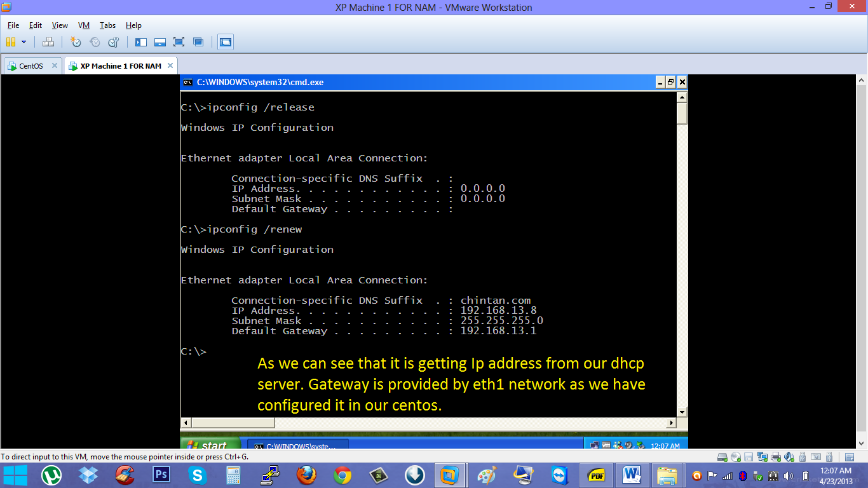The width and height of the screenshot is (868, 488).
Task: Open the suspend button dropdown arrow
Action: click(24, 42)
